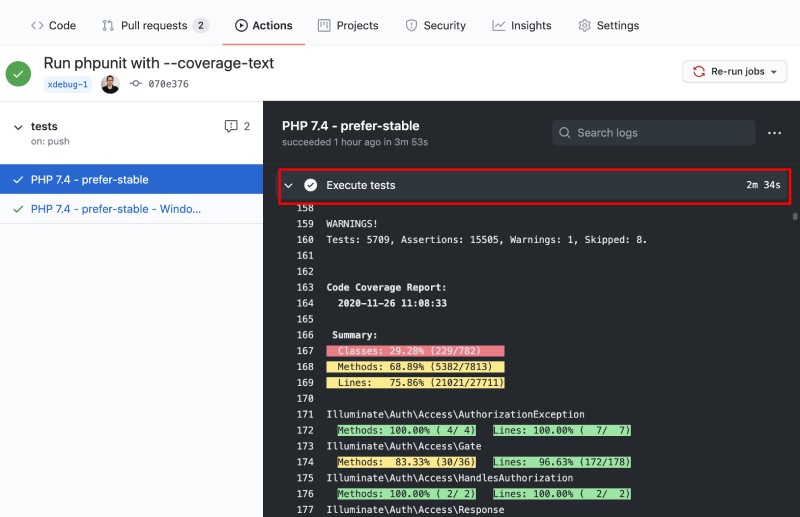Click log line number 163
The image size is (800, 517).
(x=305, y=287)
